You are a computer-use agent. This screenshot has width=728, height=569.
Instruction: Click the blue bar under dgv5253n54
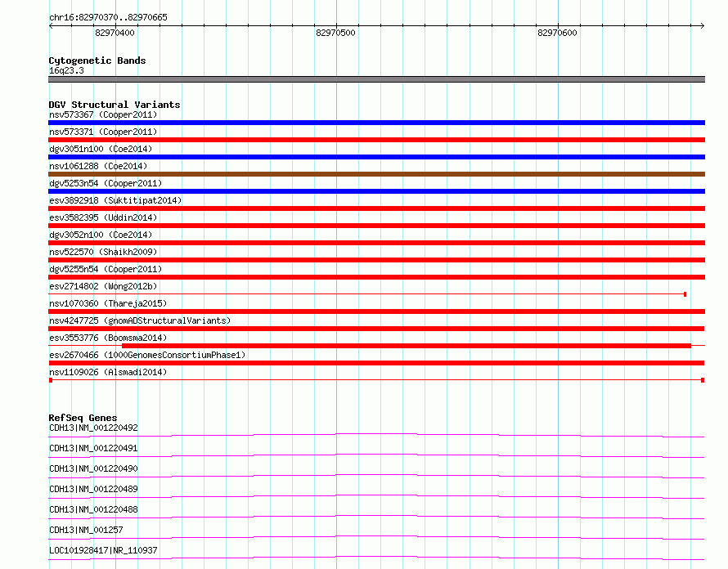coord(376,191)
